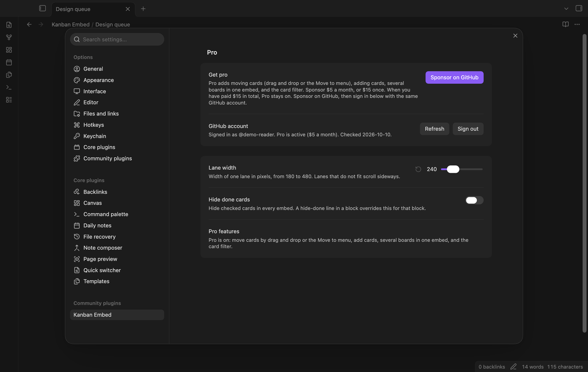Click the pencil edit icon in status bar
Image resolution: width=588 pixels, height=372 pixels.
tap(514, 367)
